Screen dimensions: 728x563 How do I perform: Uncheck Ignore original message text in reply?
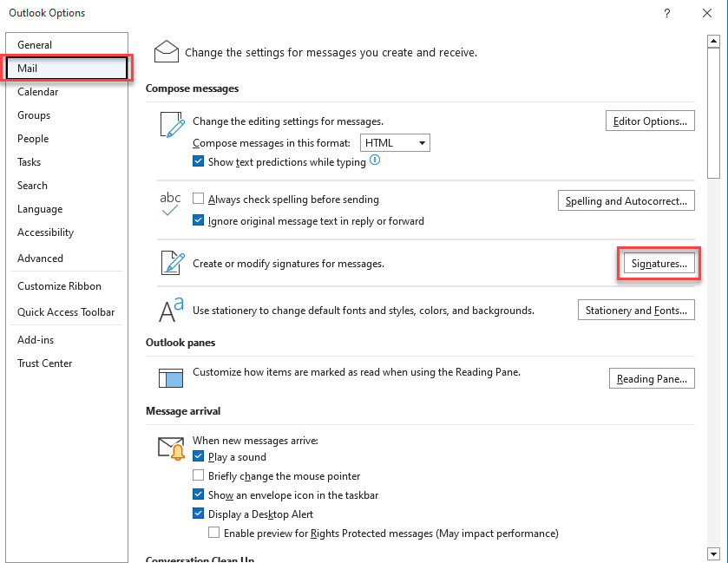tap(198, 220)
